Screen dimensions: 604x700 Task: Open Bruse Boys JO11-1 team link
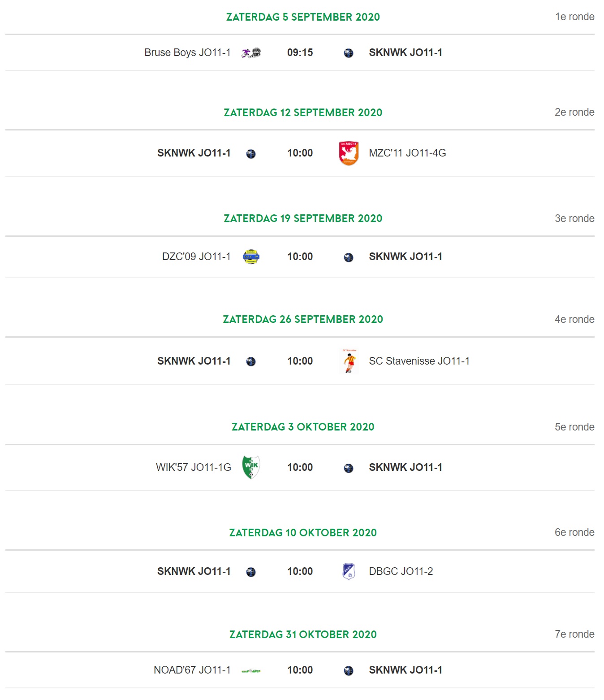point(187,52)
